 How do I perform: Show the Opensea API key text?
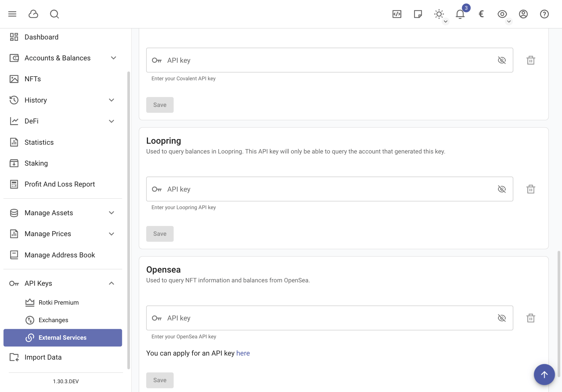(x=502, y=318)
